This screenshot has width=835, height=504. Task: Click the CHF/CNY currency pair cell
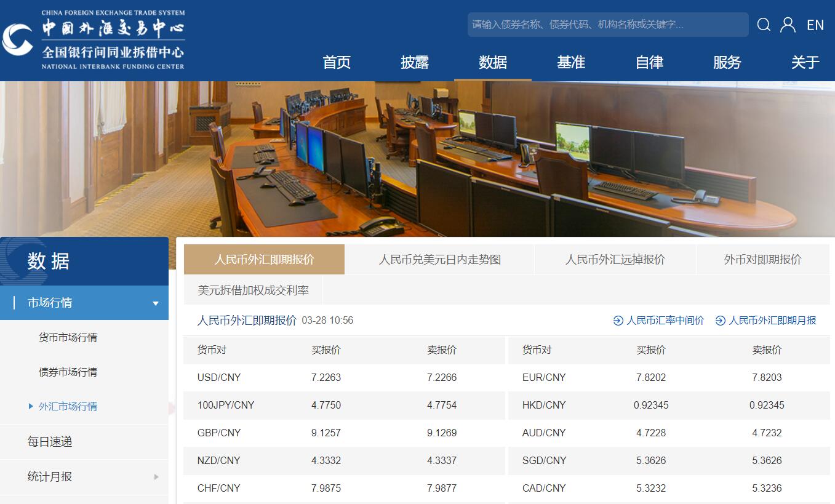click(218, 488)
